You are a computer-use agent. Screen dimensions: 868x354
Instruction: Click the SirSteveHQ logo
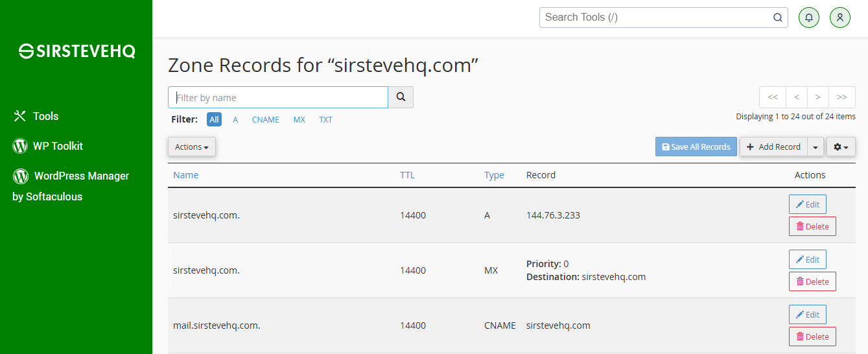tap(76, 52)
